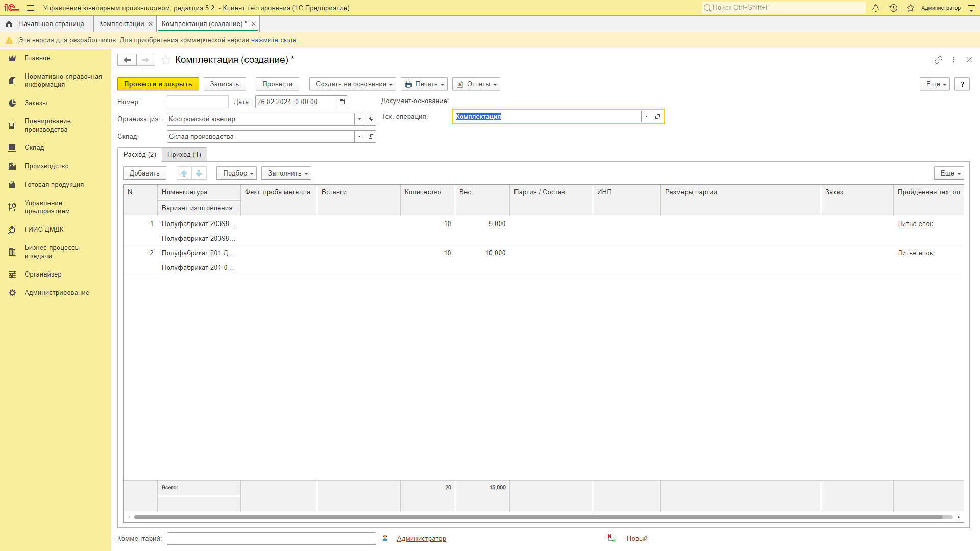980x551 pixels.
Task: Open history clock icon
Action: [893, 8]
